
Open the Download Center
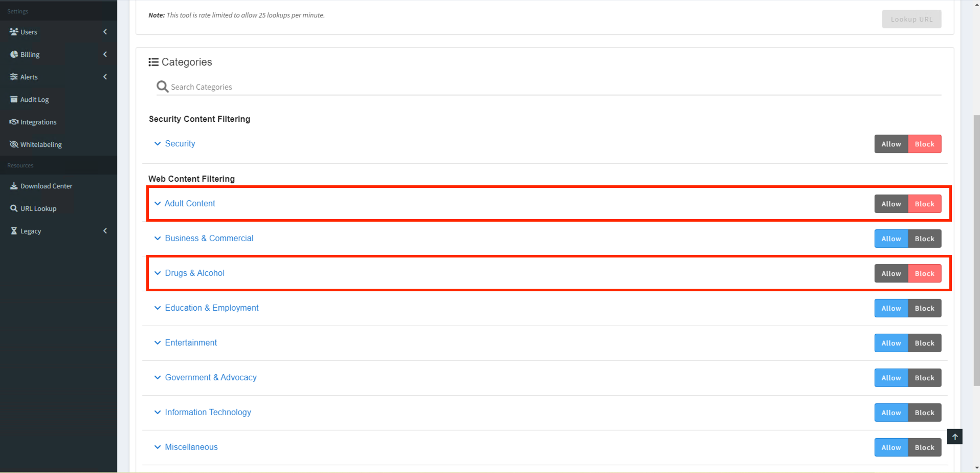point(46,186)
